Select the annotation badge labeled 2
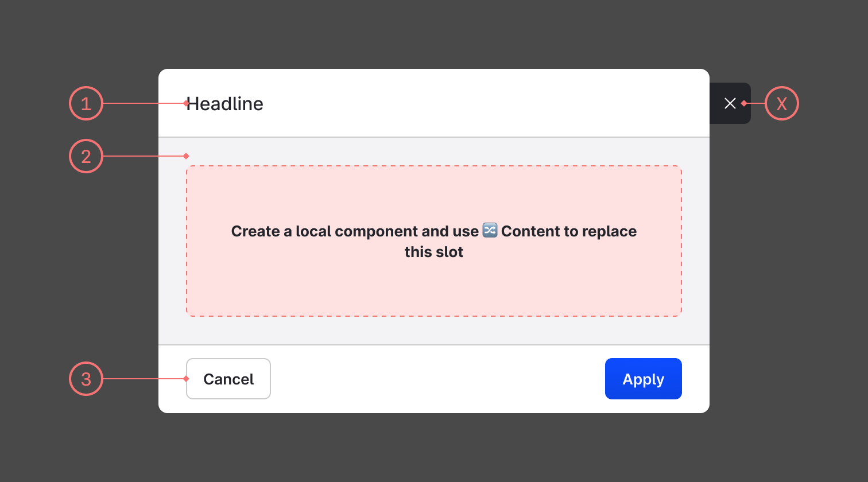The width and height of the screenshot is (868, 482). coord(86,156)
